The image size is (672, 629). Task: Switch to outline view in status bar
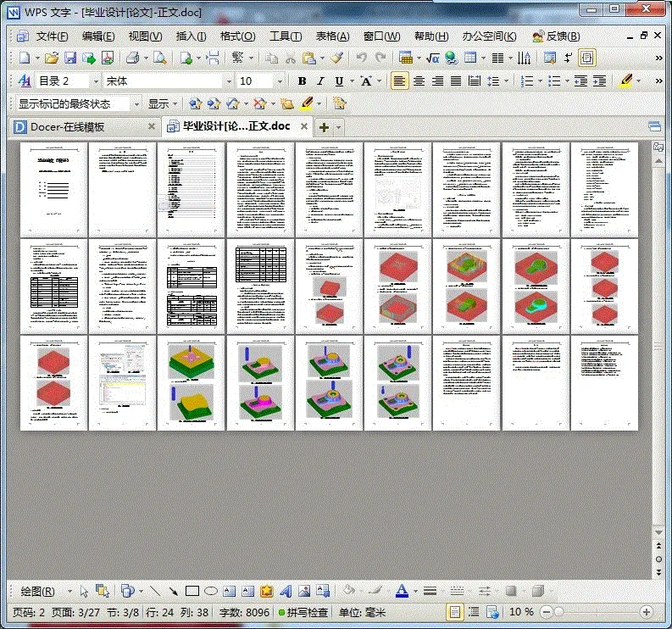click(474, 612)
